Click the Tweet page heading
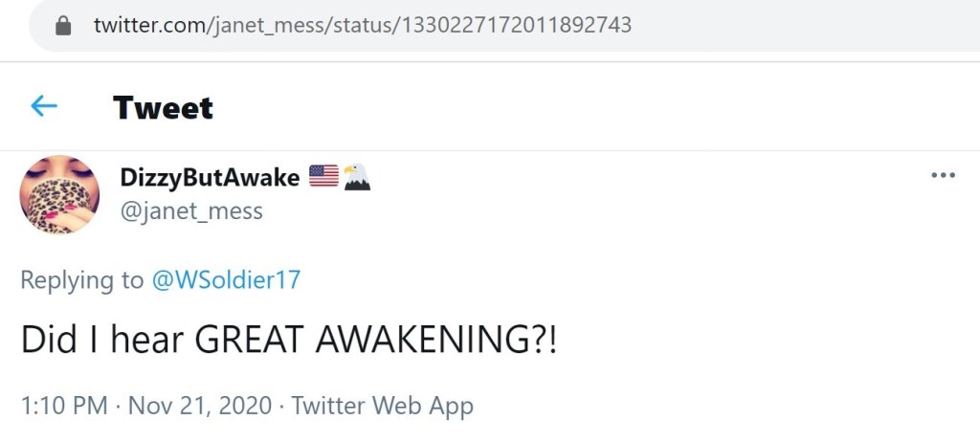The height and width of the screenshot is (442, 980). (x=163, y=107)
